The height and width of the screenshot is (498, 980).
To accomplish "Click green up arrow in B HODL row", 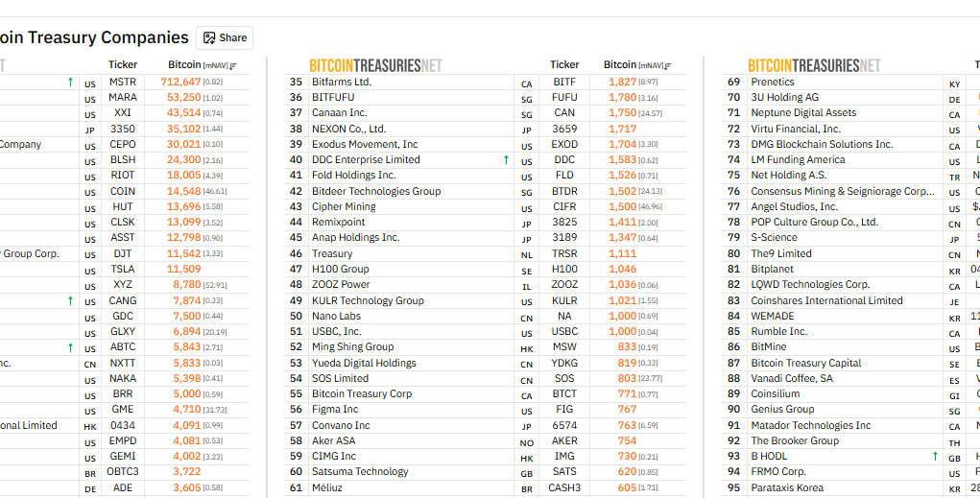I will (935, 457).
